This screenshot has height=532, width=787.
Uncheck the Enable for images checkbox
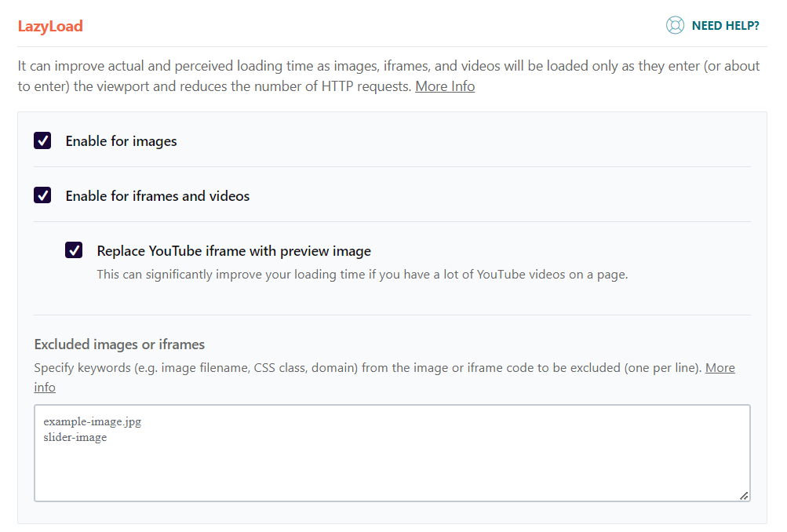click(x=42, y=140)
